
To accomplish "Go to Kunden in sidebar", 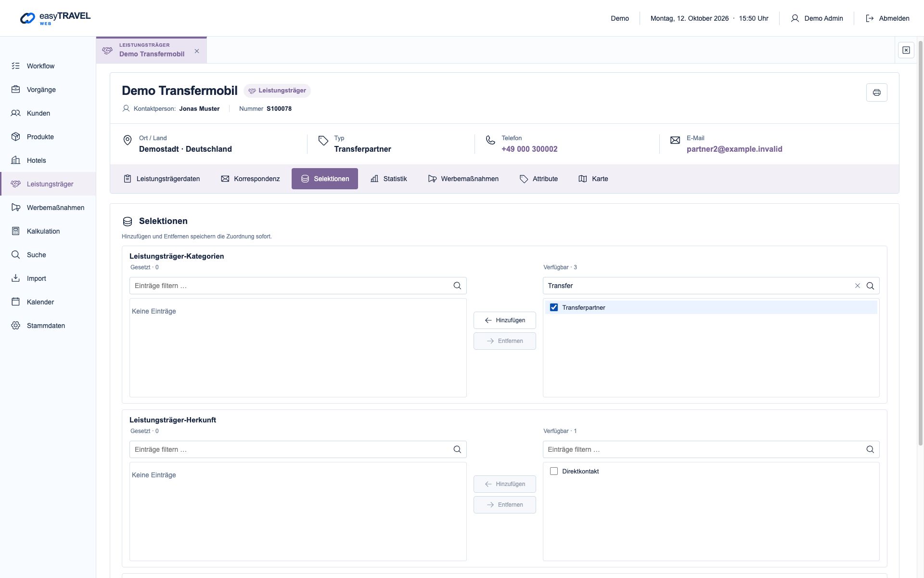I will 48,113.
